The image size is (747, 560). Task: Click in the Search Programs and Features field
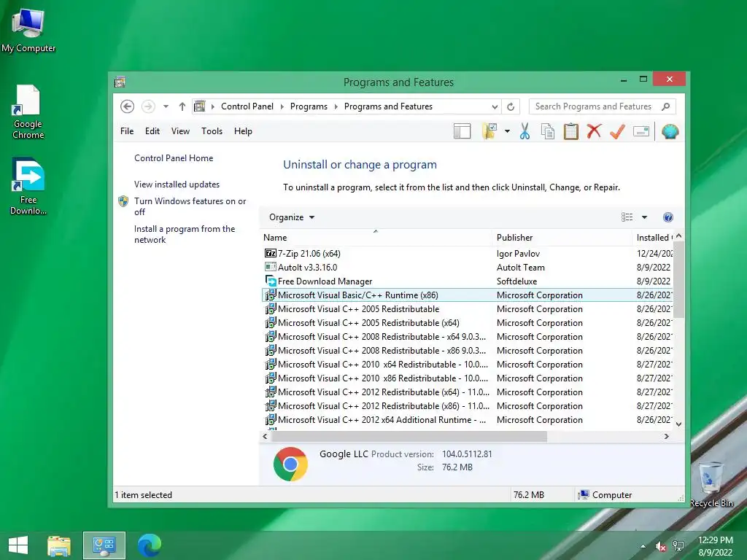click(593, 106)
